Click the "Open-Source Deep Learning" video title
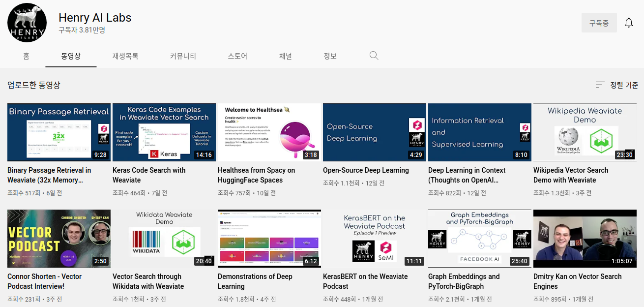This screenshot has width=644, height=307. click(366, 170)
